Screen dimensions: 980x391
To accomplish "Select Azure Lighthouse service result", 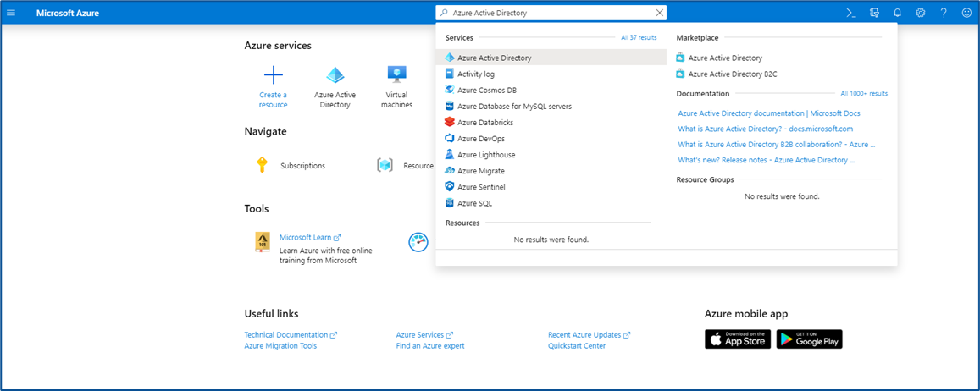I will pos(551,154).
